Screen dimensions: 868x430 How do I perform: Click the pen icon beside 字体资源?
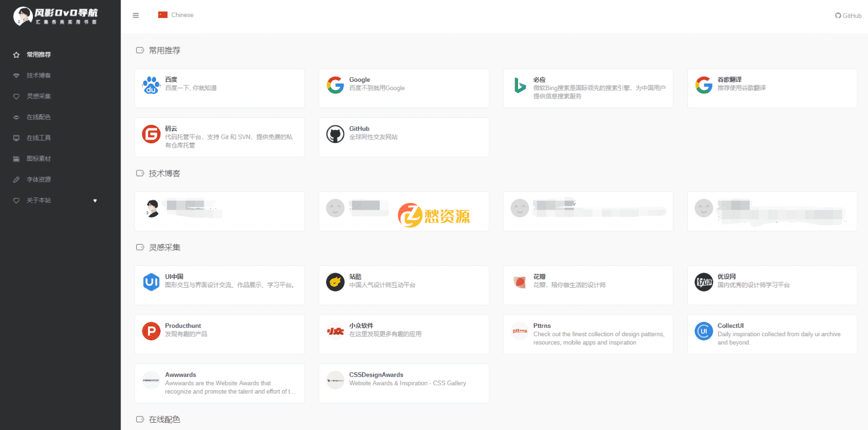click(x=16, y=180)
